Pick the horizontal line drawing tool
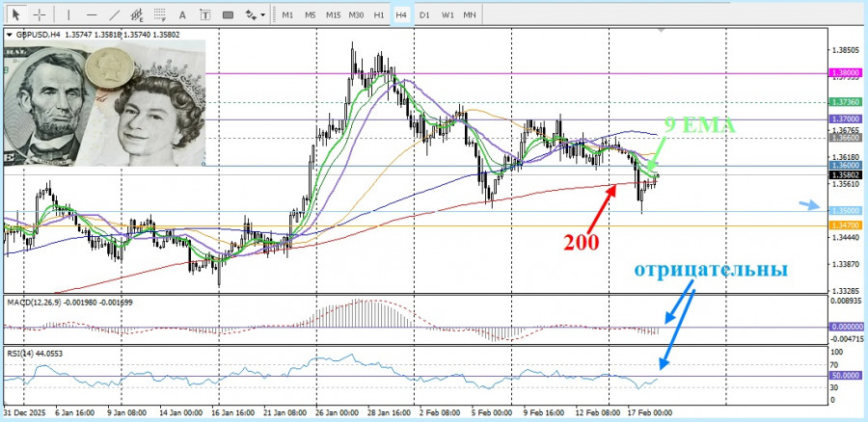The width and height of the screenshot is (868, 422). pyautogui.click(x=92, y=14)
